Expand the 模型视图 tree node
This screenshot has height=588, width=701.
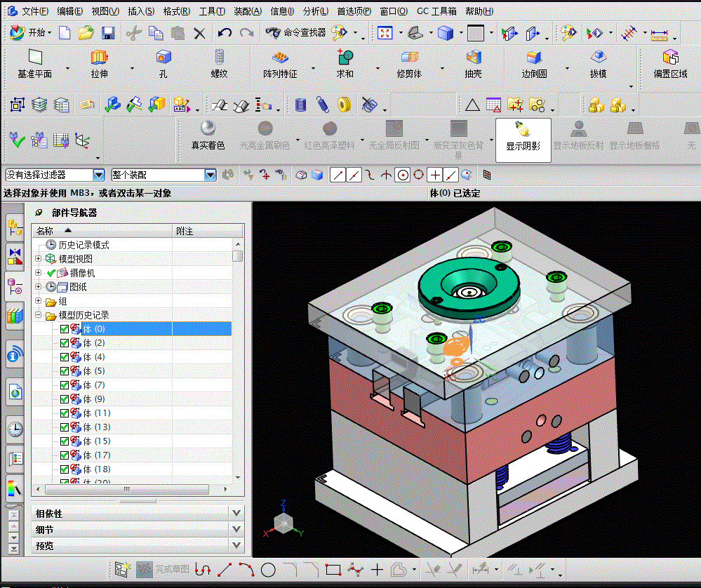coord(38,258)
